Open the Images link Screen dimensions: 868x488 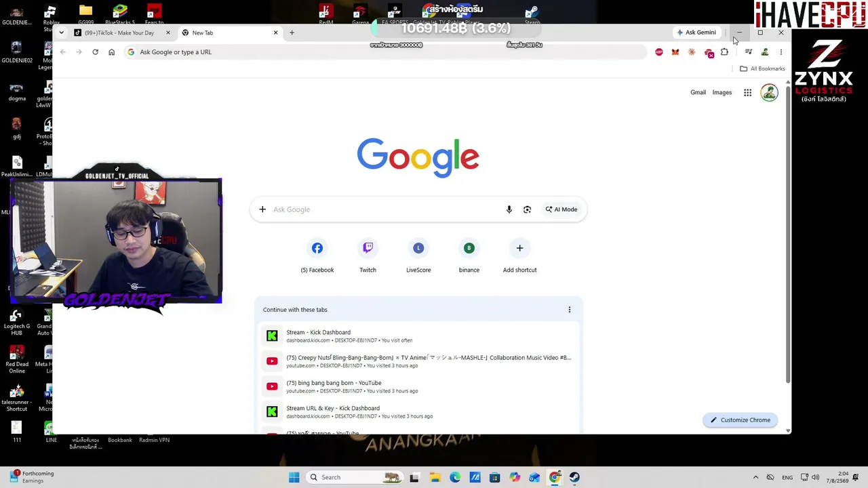pos(722,93)
